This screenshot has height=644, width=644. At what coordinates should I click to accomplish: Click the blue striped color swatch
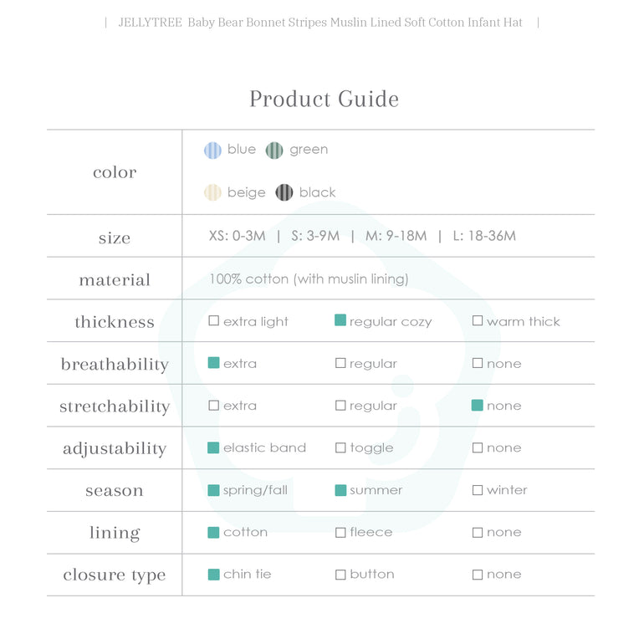point(212,151)
